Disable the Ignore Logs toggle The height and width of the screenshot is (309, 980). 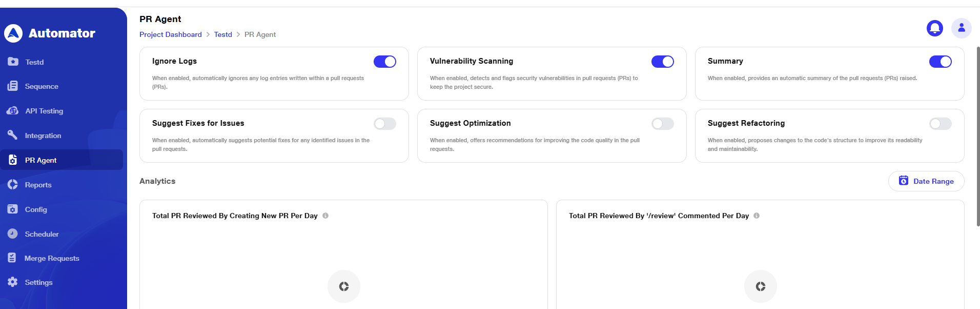385,62
